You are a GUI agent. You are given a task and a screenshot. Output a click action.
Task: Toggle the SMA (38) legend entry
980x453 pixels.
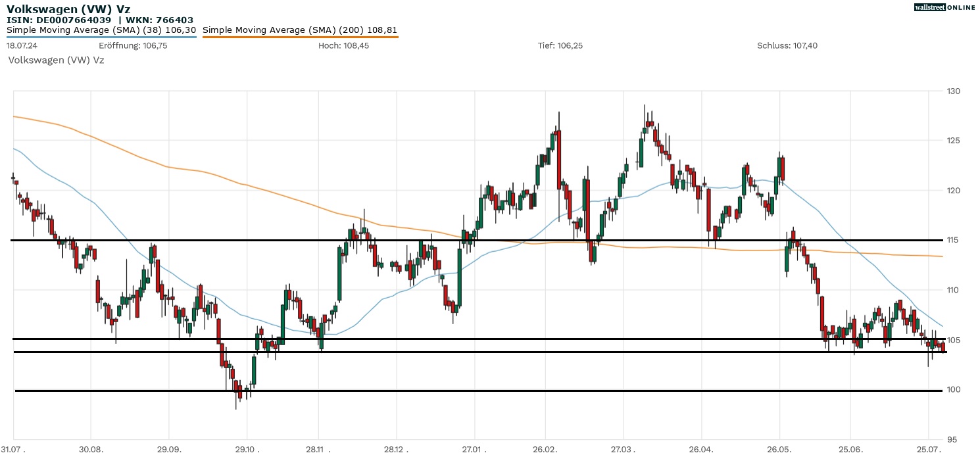tap(101, 30)
